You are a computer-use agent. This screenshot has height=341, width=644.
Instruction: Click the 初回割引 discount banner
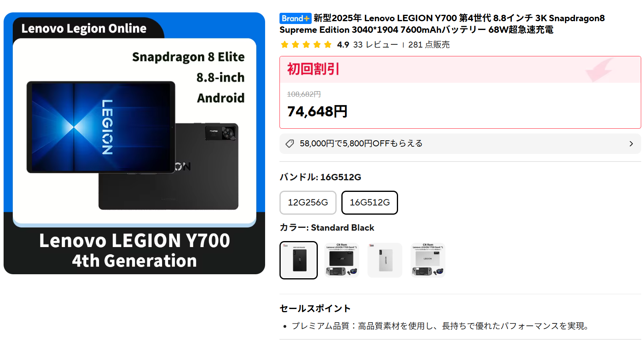pos(460,70)
